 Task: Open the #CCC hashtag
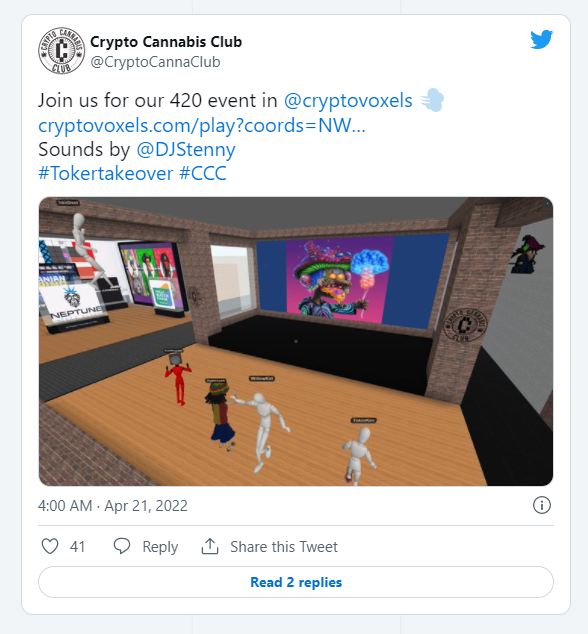point(203,173)
